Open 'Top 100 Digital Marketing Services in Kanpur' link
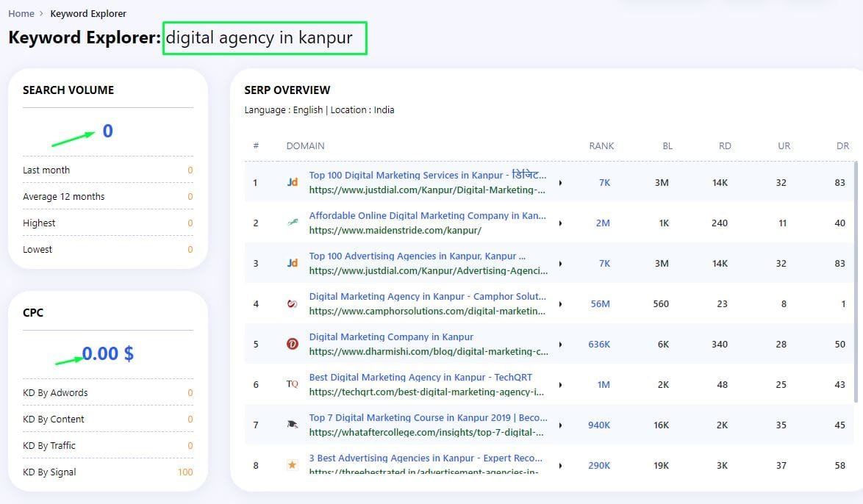This screenshot has width=863, height=504. [427, 175]
